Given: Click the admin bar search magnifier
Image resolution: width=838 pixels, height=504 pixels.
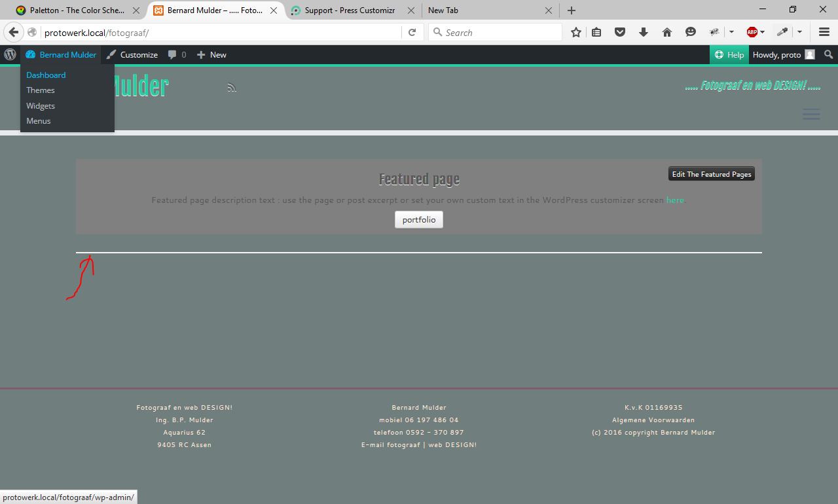Looking at the screenshot, I should coord(828,55).
